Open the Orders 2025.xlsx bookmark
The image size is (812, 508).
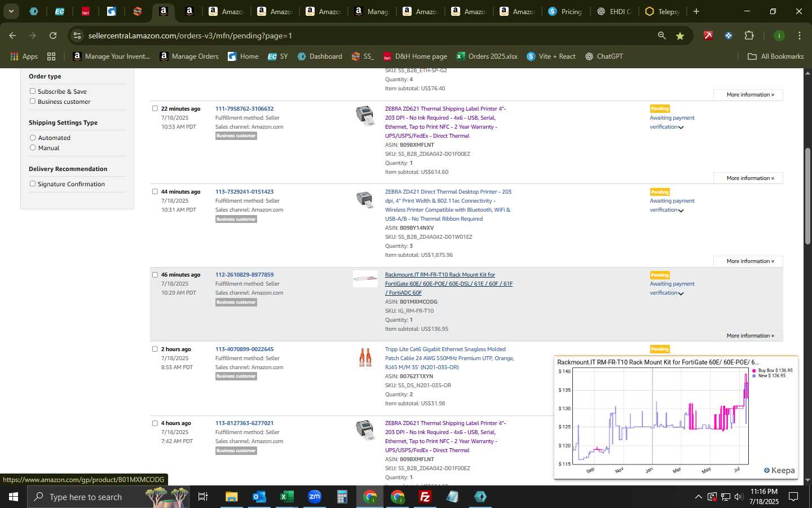pyautogui.click(x=487, y=56)
